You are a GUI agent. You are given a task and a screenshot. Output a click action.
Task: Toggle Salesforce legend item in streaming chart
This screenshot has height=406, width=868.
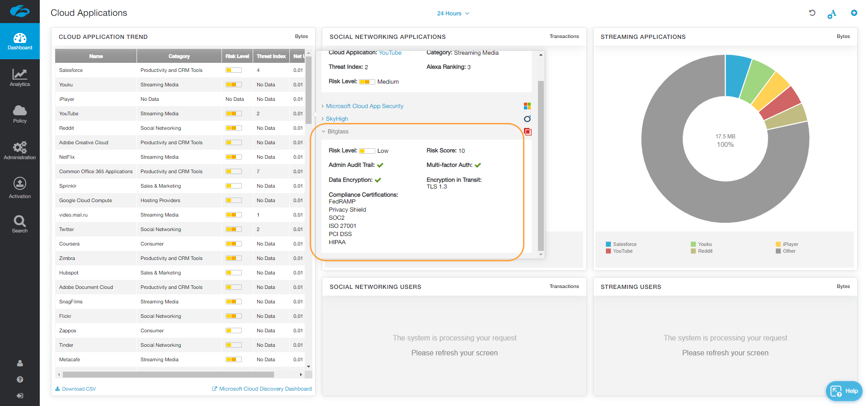click(x=624, y=244)
